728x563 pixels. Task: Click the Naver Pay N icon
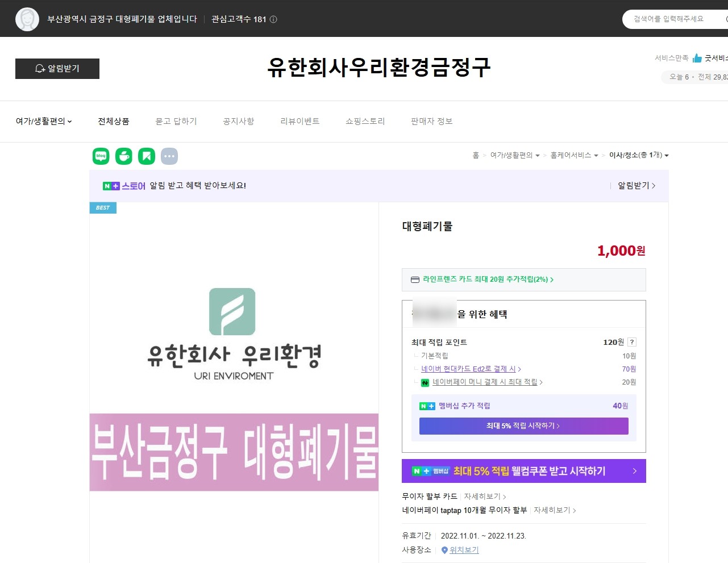click(425, 383)
